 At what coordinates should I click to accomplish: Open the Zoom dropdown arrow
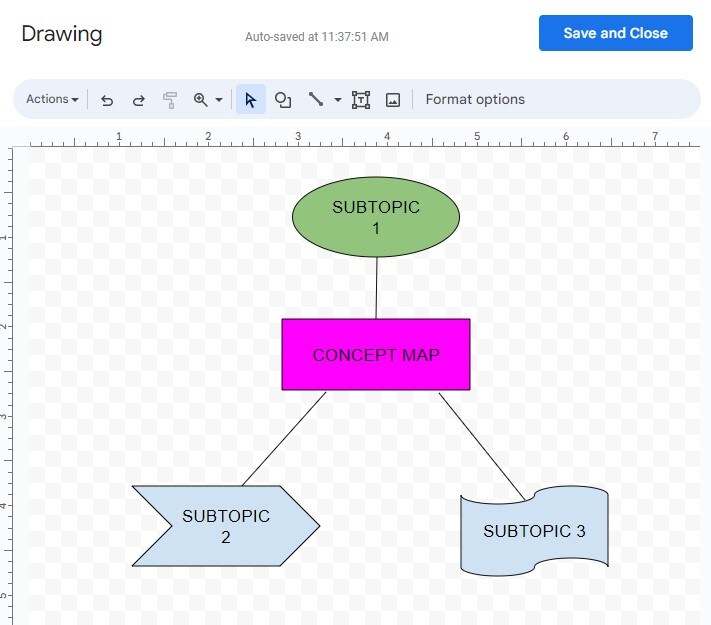coord(219,99)
